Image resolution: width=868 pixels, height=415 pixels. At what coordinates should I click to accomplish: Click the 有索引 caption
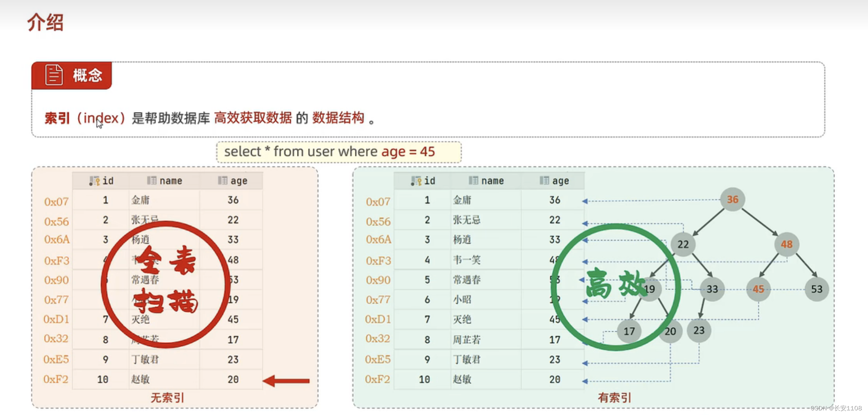(615, 398)
